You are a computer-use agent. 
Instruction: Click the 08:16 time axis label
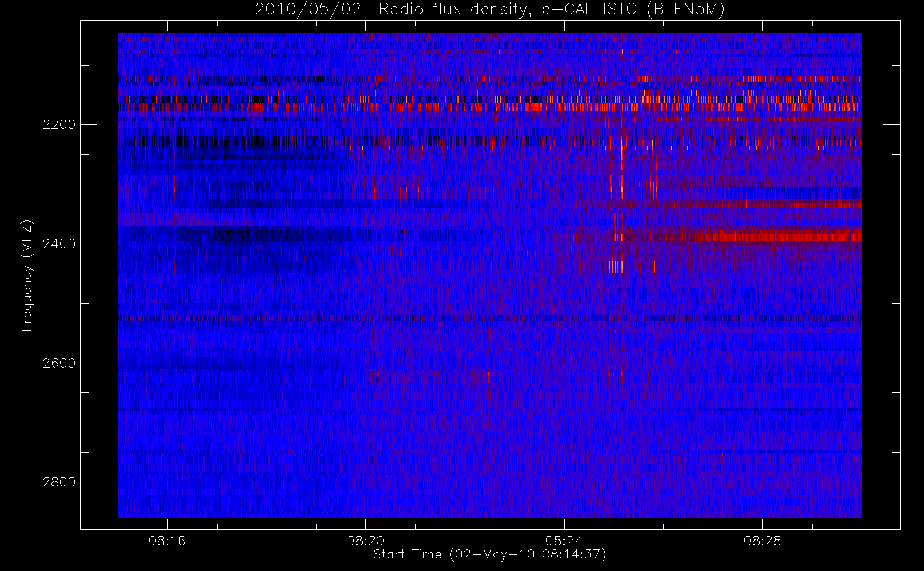tap(167, 541)
